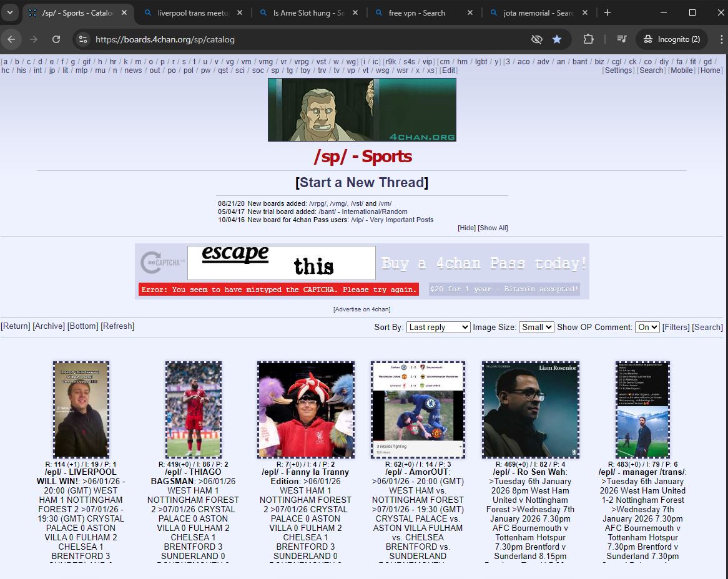The height and width of the screenshot is (579, 728).
Task: Open the Fanny la Tranny Edition thread thumbnail
Action: coord(305,410)
